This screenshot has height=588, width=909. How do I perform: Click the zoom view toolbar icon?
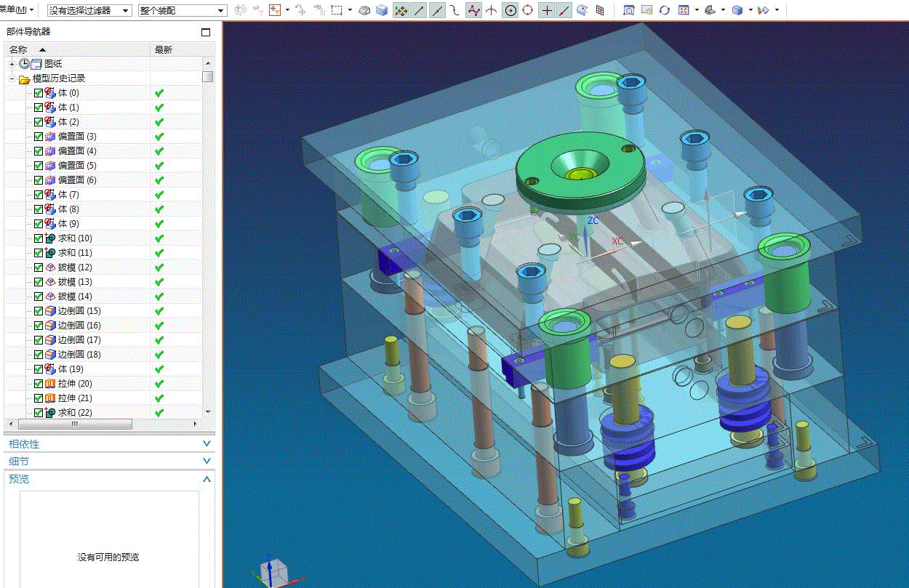pyautogui.click(x=628, y=11)
